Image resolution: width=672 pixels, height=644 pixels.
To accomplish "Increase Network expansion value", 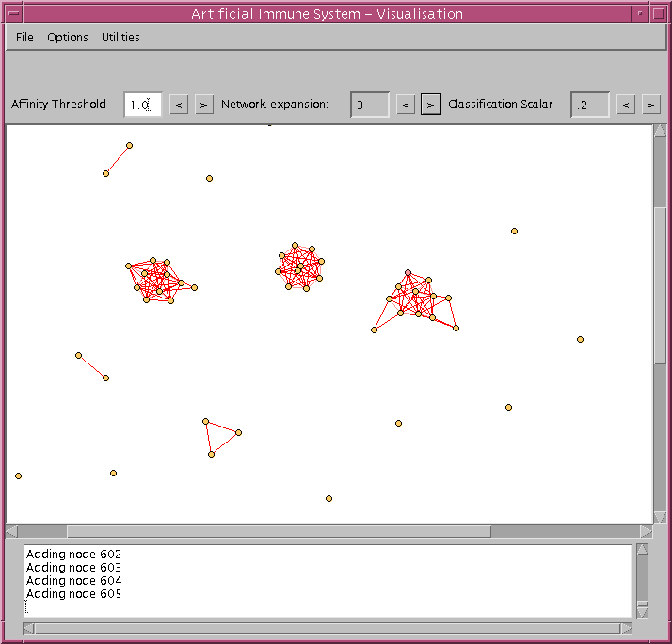I will pyautogui.click(x=431, y=105).
